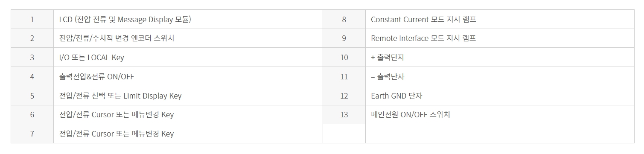644x154 pixels.
Task: Click the number 13 cell
Action: [x=344, y=115]
